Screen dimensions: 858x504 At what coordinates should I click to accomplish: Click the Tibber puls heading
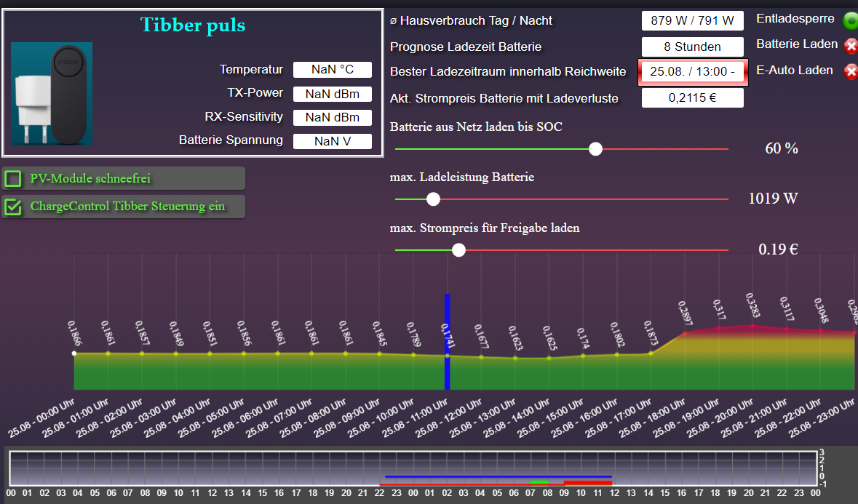(x=193, y=25)
